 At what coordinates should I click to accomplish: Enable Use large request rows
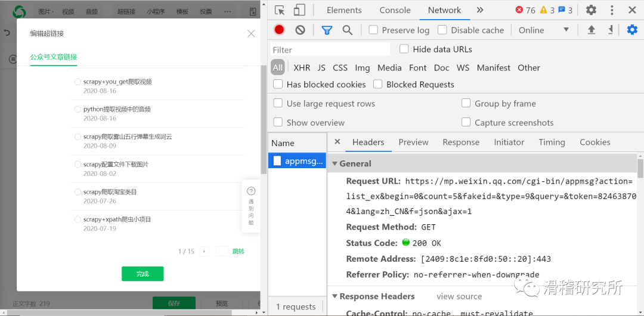click(278, 103)
